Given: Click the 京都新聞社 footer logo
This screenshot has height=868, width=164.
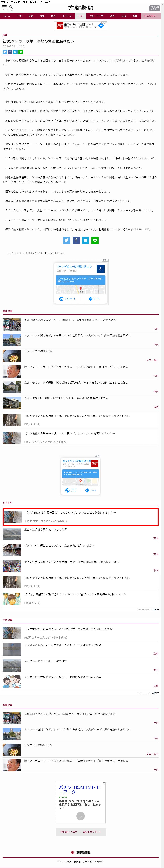Looking at the screenshot, I should click(x=81, y=852).
